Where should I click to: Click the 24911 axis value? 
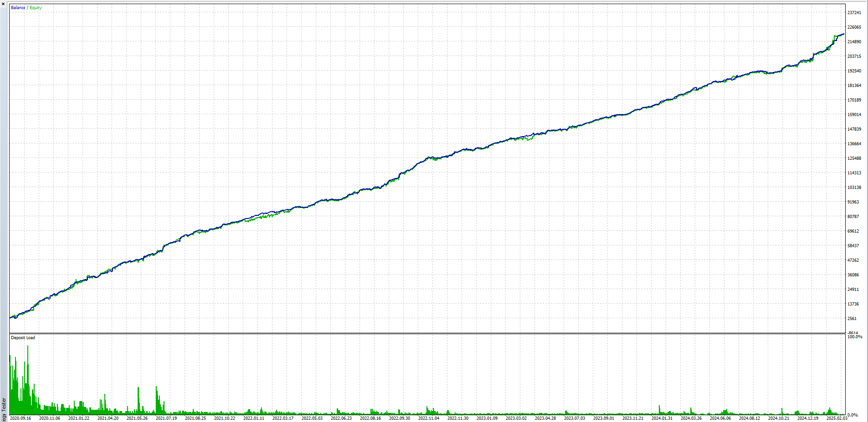click(x=853, y=290)
